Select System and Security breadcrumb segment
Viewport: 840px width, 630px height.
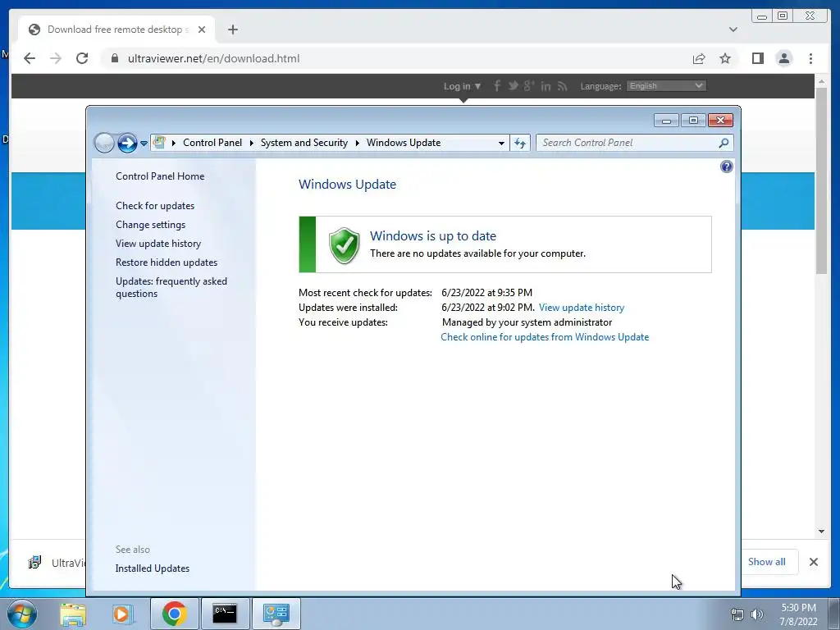click(304, 143)
